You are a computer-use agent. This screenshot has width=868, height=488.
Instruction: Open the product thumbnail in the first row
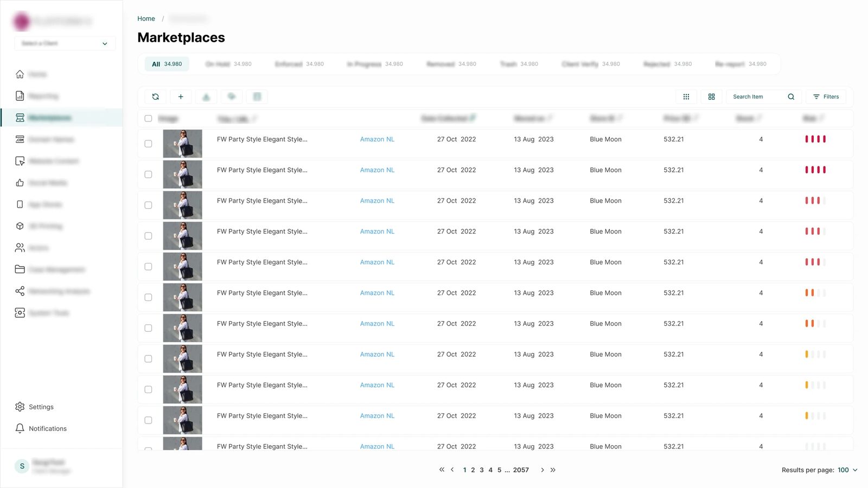[x=182, y=144]
